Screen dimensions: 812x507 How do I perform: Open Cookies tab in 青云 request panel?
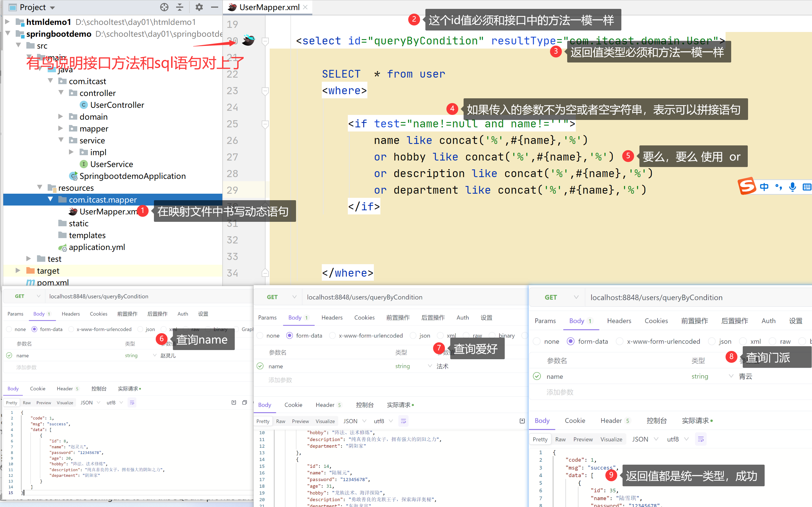[656, 321]
